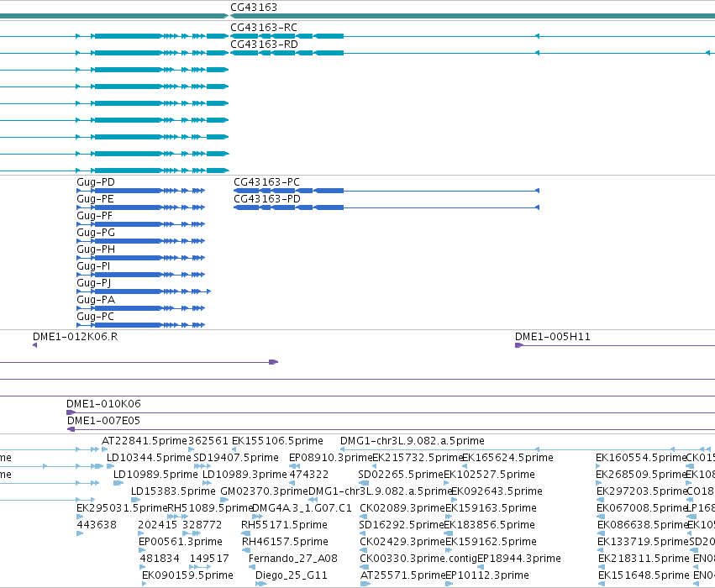Select the Gug-PA protein label
The height and width of the screenshot is (588, 715).
pos(96,300)
